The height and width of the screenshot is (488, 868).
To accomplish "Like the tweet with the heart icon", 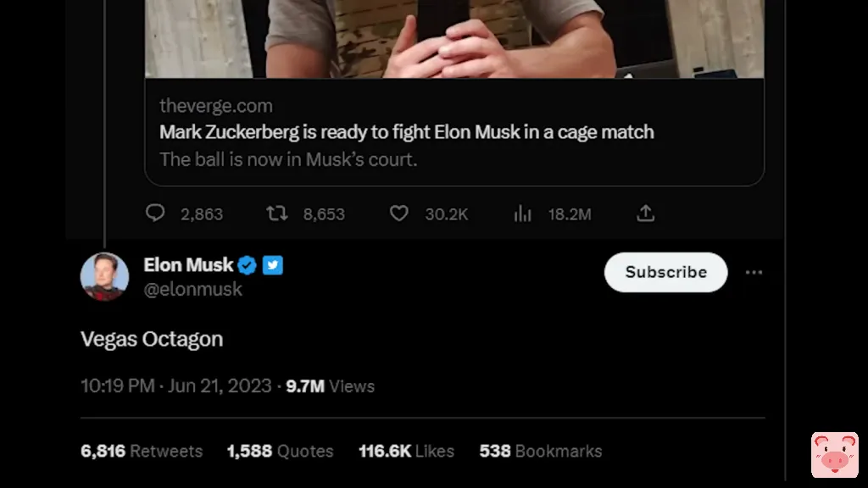I will point(398,213).
